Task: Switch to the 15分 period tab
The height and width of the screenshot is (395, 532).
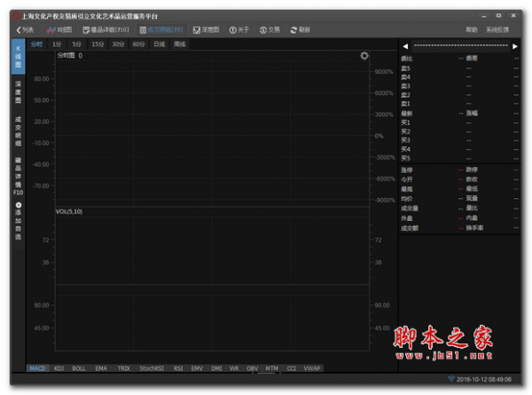Action: tap(98, 44)
